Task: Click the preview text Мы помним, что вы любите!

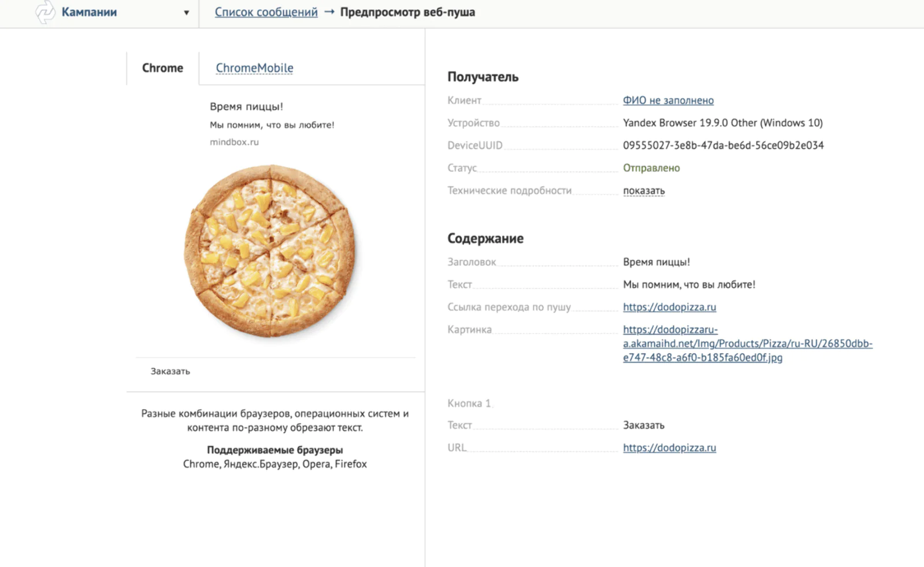Action: click(x=272, y=125)
